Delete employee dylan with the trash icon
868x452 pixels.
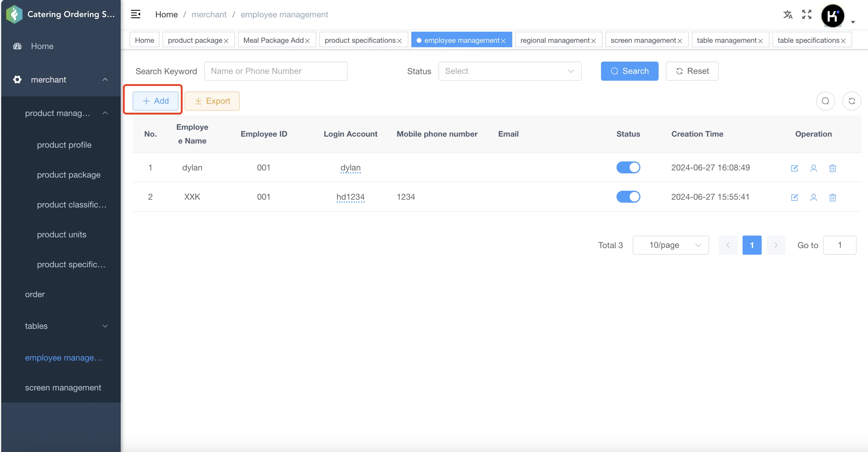click(x=832, y=168)
